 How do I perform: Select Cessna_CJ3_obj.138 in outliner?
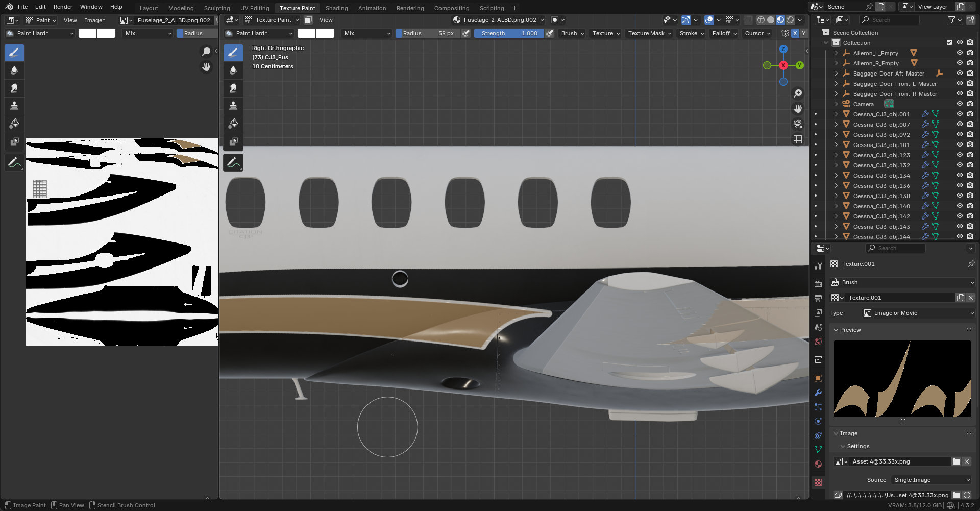(881, 196)
